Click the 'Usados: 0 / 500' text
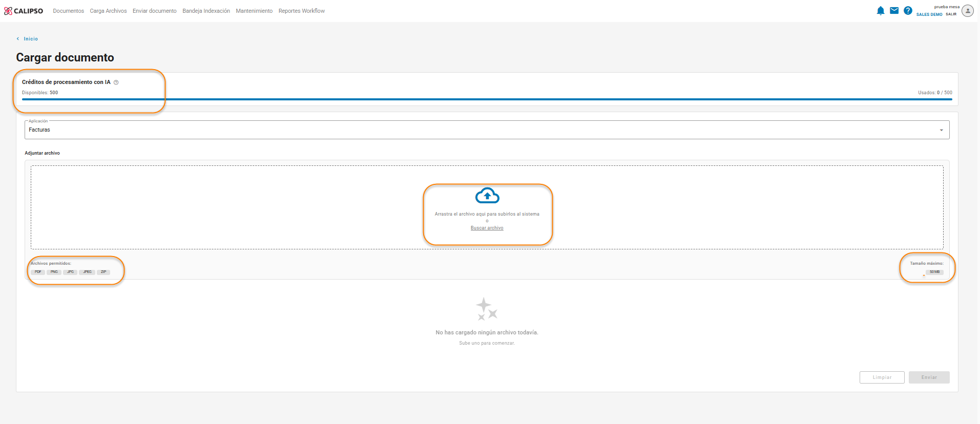 coord(935,93)
